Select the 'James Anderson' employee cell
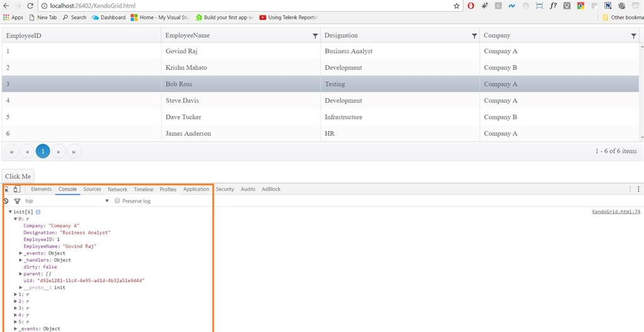Viewport: 644px width, 332px height. 240,134
